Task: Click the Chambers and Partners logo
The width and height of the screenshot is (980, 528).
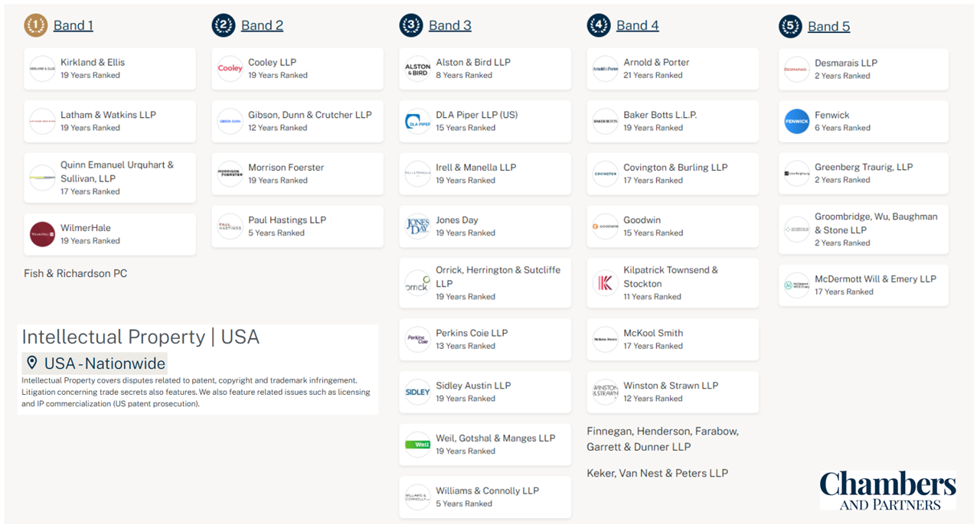Action: pos(887,491)
